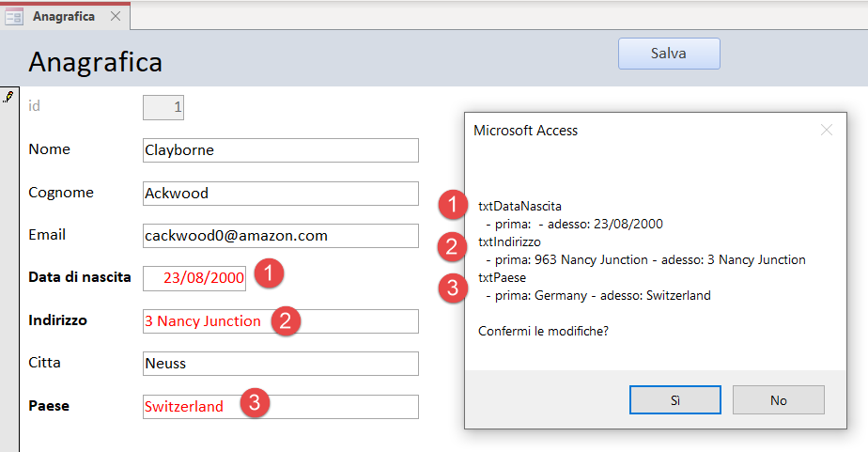Click red marker 3 next to txtPaese
Image resolution: width=868 pixels, height=452 pixels.
[453, 288]
